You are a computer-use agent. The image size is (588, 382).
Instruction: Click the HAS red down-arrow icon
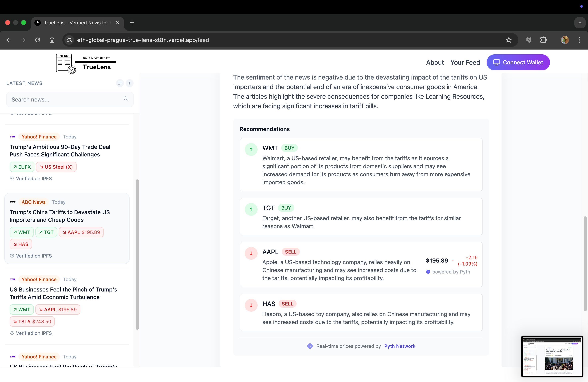pyautogui.click(x=251, y=305)
